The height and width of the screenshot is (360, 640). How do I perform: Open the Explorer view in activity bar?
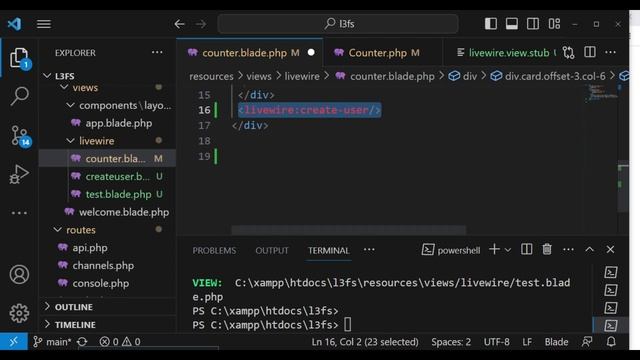[x=19, y=58]
